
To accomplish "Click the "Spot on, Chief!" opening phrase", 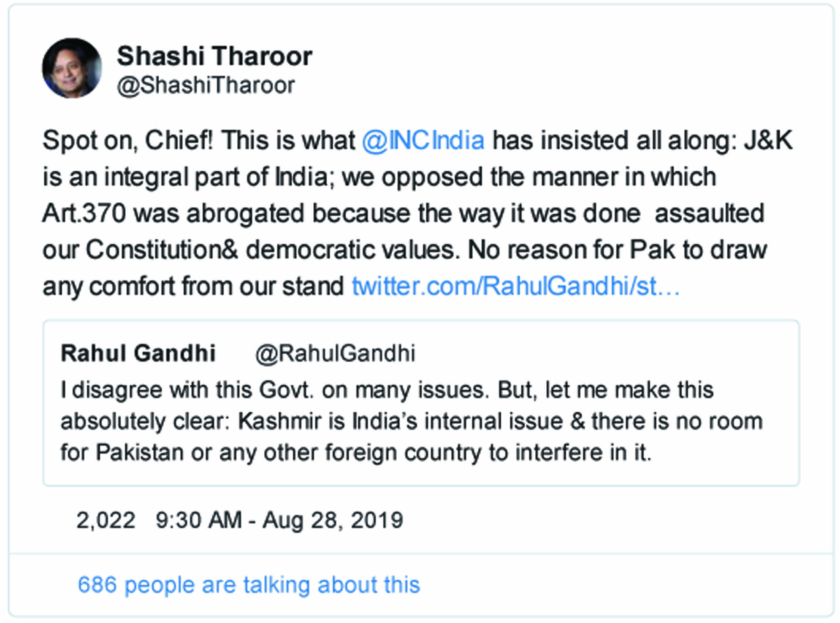I will click(x=128, y=141).
